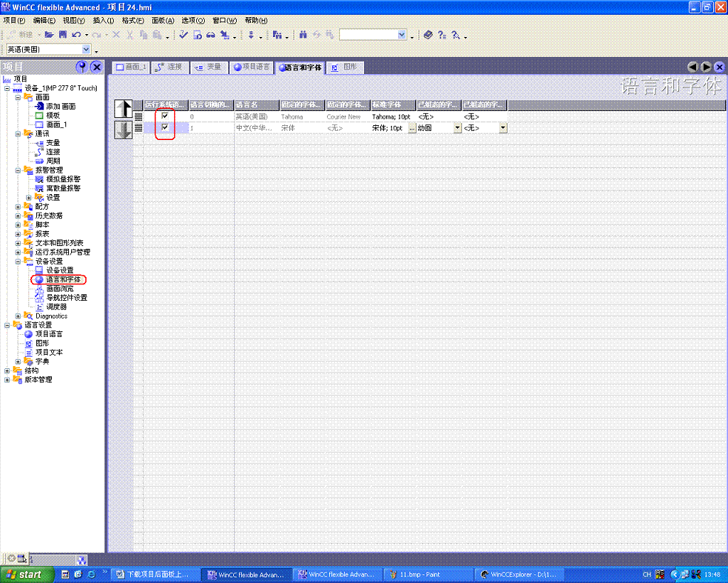
Task: Switch to the 项目语言 tab
Action: pyautogui.click(x=251, y=68)
